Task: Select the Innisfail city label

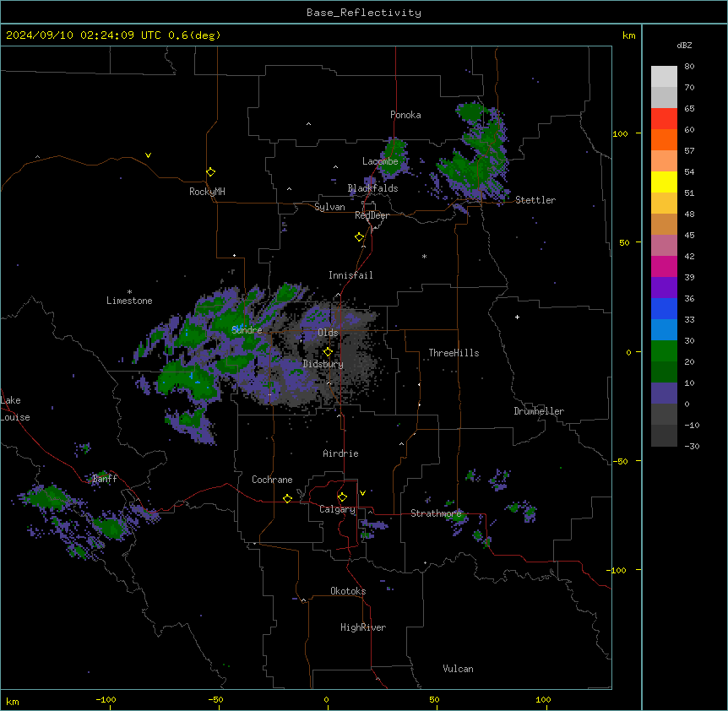Action: pyautogui.click(x=350, y=275)
